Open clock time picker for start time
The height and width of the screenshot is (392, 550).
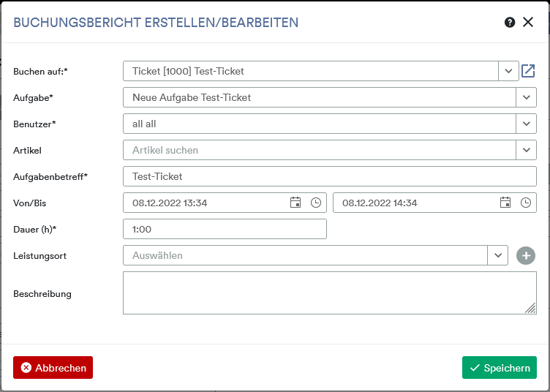coord(316,203)
